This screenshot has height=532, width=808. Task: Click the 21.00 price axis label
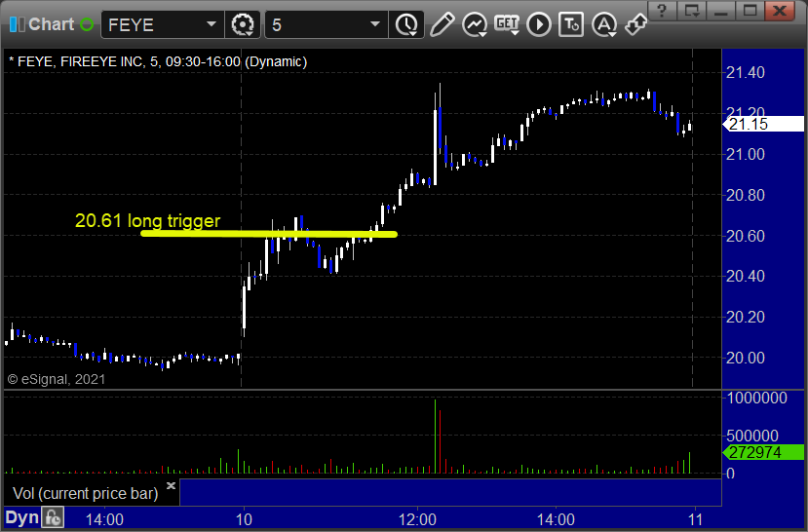(745, 154)
